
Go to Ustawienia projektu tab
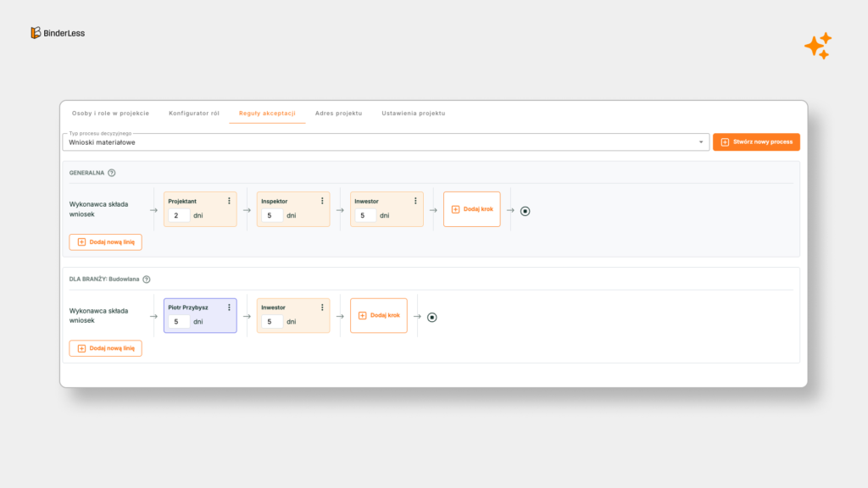tap(413, 113)
